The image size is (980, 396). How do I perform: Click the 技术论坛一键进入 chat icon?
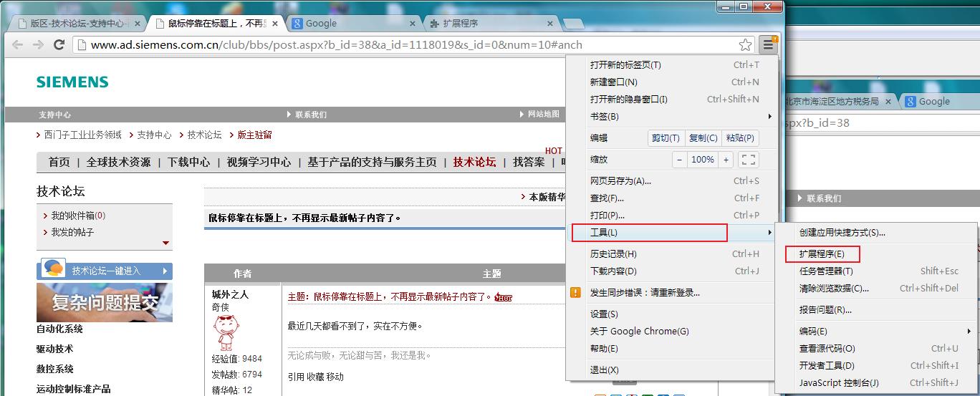(52, 269)
